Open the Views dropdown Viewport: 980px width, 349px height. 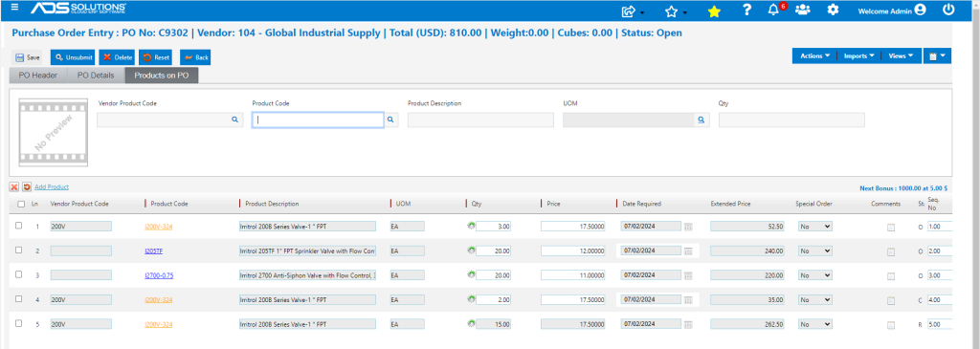[x=902, y=55]
